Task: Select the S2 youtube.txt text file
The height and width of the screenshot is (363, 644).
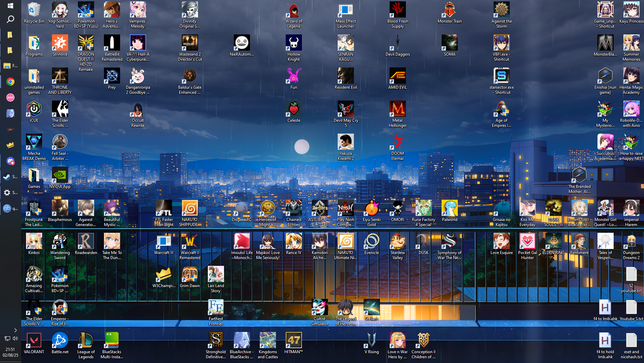Action: [x=631, y=280]
